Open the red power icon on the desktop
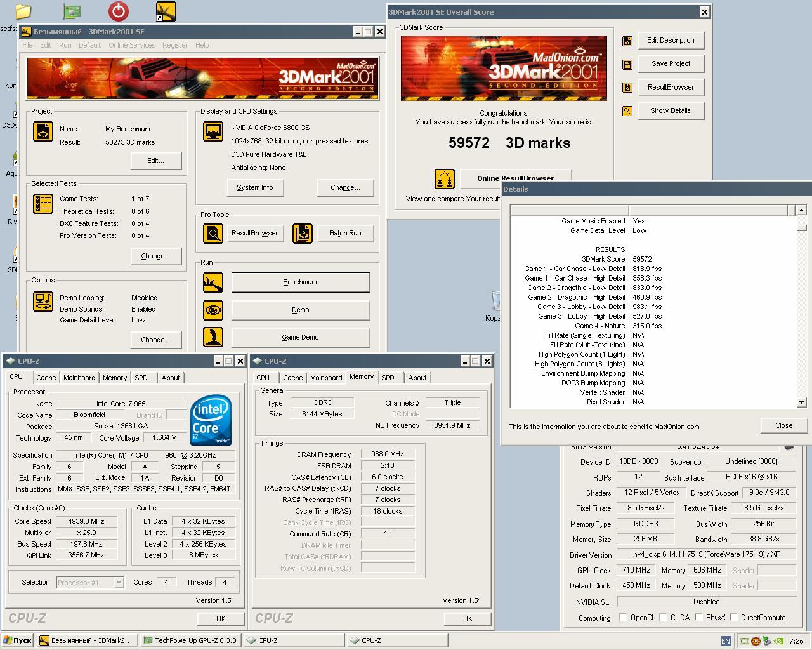 pos(119,11)
